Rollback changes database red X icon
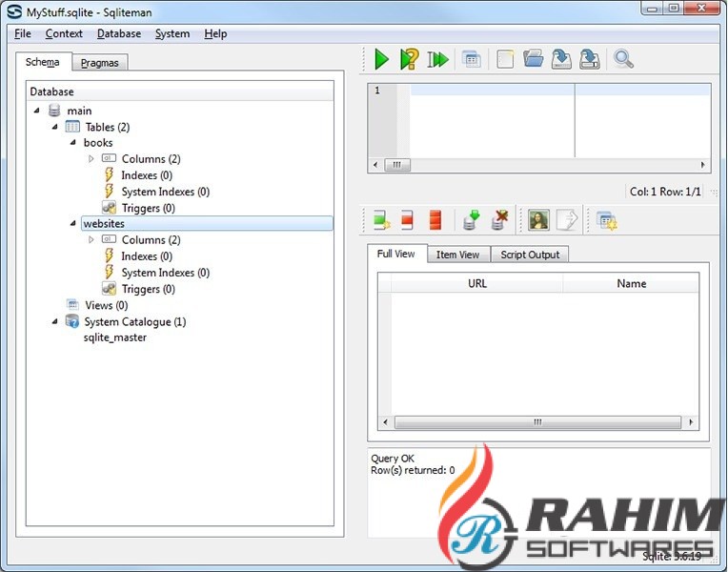The width and height of the screenshot is (728, 572). point(499,220)
